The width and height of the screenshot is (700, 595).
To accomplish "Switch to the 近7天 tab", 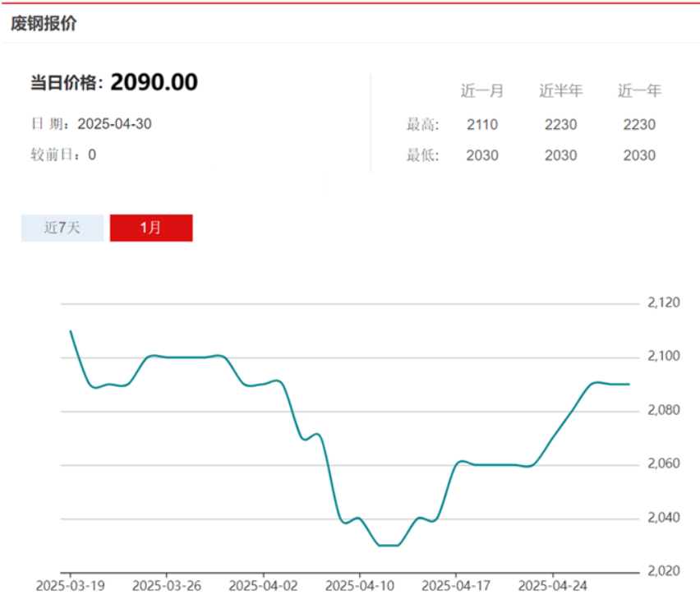I will [x=62, y=228].
